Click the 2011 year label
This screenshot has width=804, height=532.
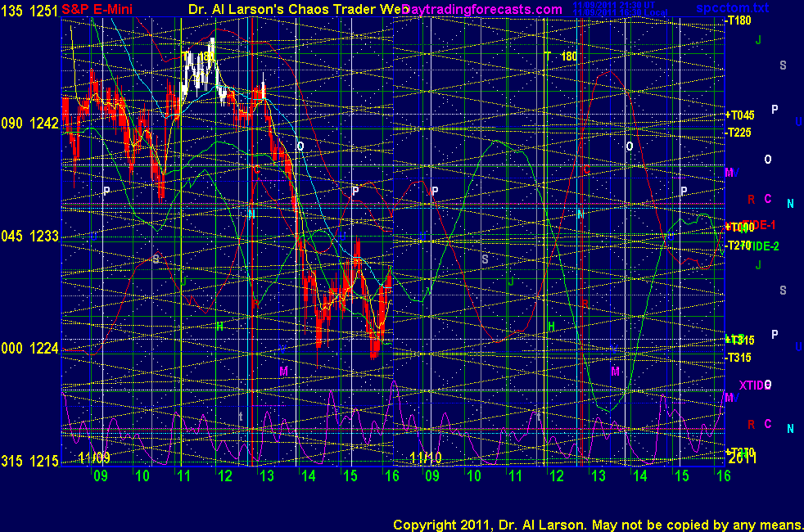742,458
